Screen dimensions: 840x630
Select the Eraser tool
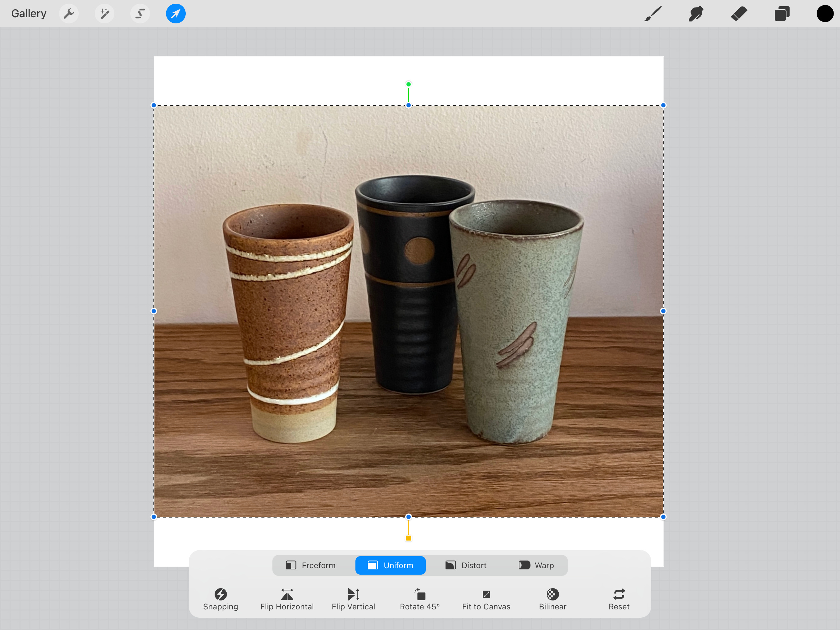point(739,14)
